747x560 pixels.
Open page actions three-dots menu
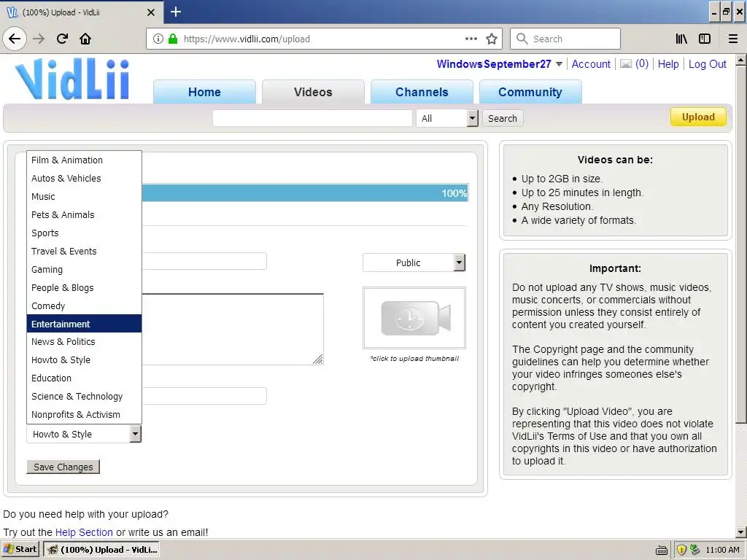pyautogui.click(x=471, y=39)
